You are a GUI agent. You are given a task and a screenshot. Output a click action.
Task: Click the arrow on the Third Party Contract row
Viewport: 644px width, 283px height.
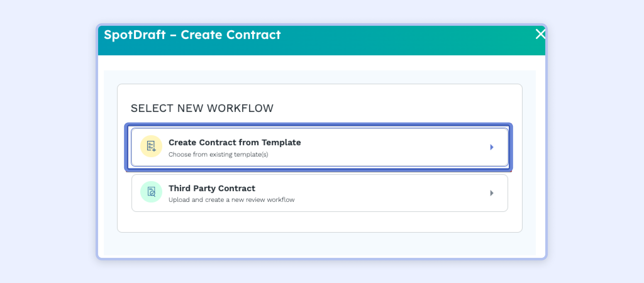[x=492, y=193]
